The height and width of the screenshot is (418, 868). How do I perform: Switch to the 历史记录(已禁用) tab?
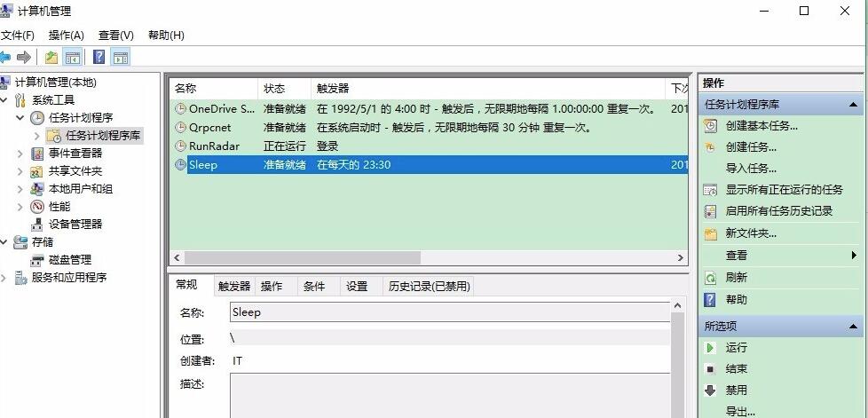pyautogui.click(x=430, y=287)
